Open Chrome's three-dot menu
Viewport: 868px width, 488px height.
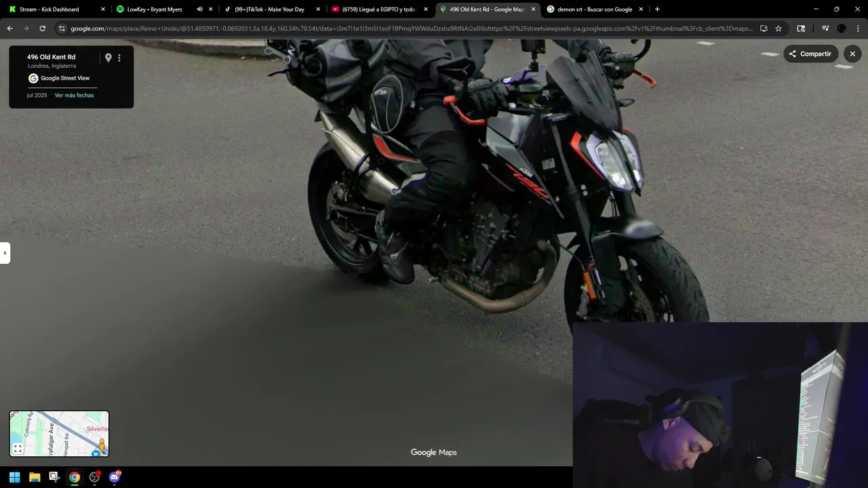(x=858, y=28)
